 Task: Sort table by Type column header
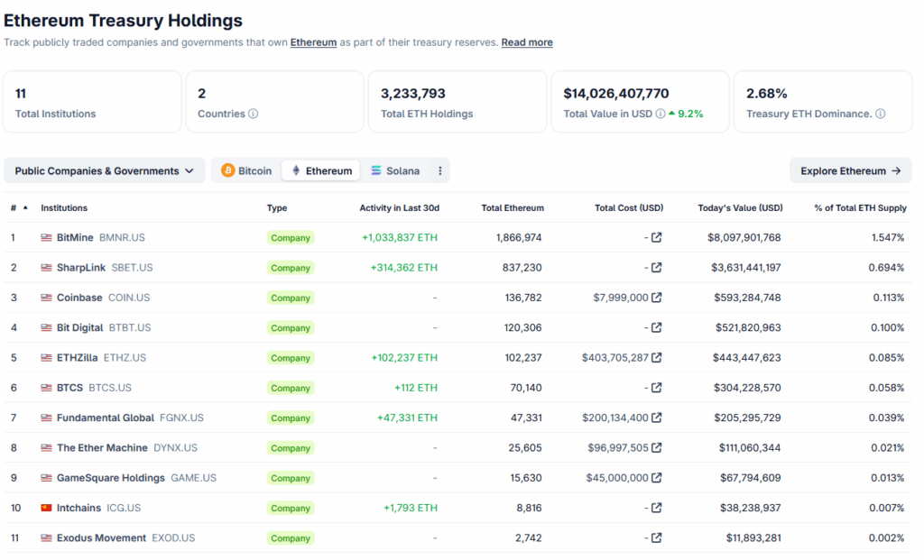pyautogui.click(x=277, y=208)
